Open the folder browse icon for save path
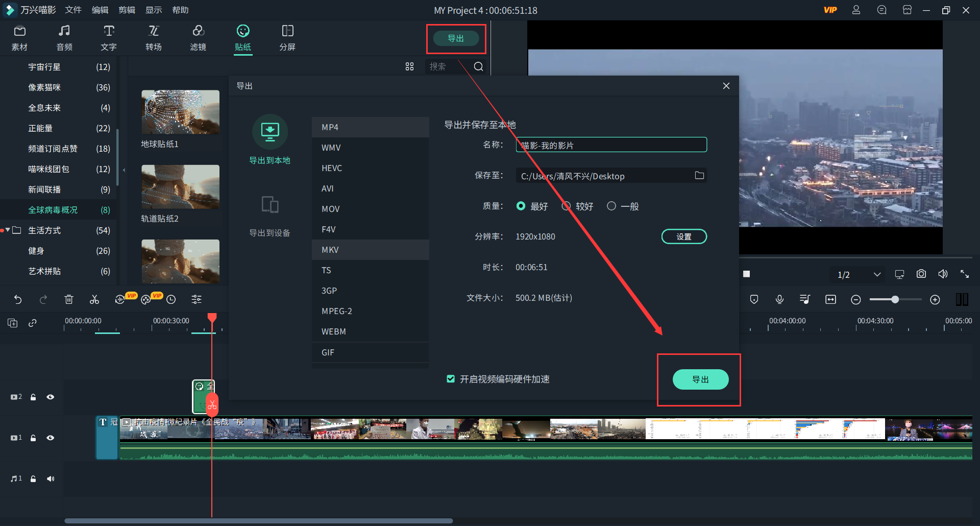The width and height of the screenshot is (980, 526). 699,176
